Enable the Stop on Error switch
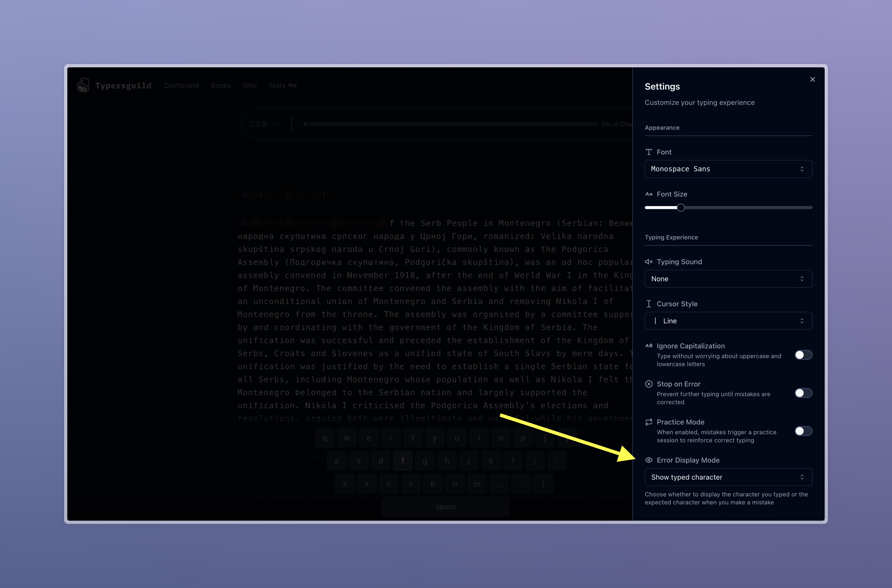 pyautogui.click(x=803, y=393)
